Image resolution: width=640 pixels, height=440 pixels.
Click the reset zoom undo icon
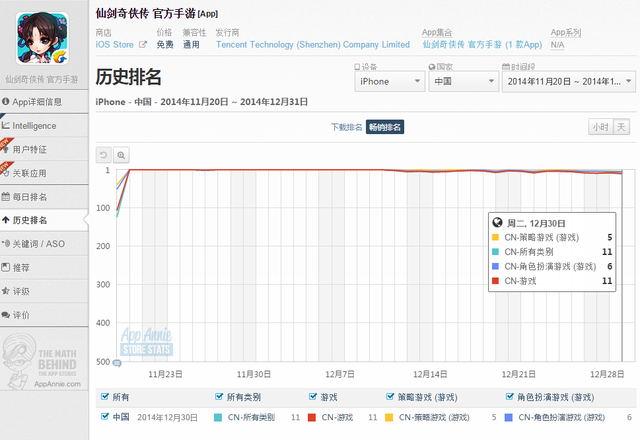coord(104,155)
